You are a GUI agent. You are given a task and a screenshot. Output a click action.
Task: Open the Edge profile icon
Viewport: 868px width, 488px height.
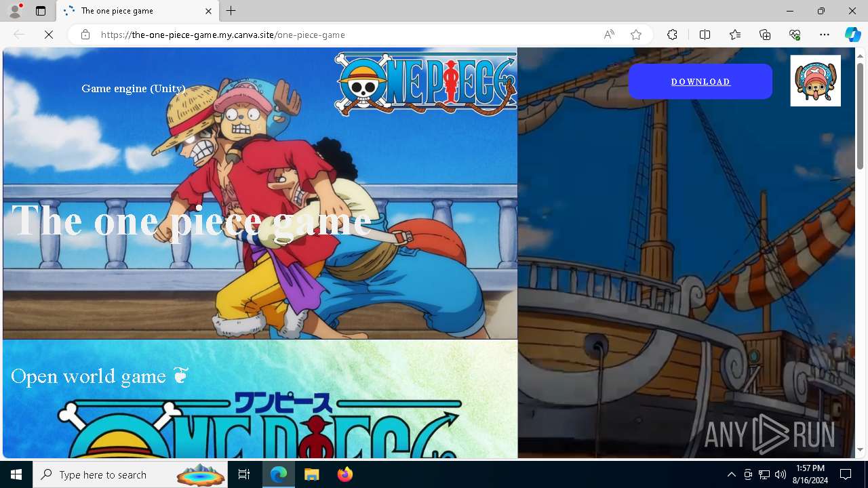click(x=15, y=11)
